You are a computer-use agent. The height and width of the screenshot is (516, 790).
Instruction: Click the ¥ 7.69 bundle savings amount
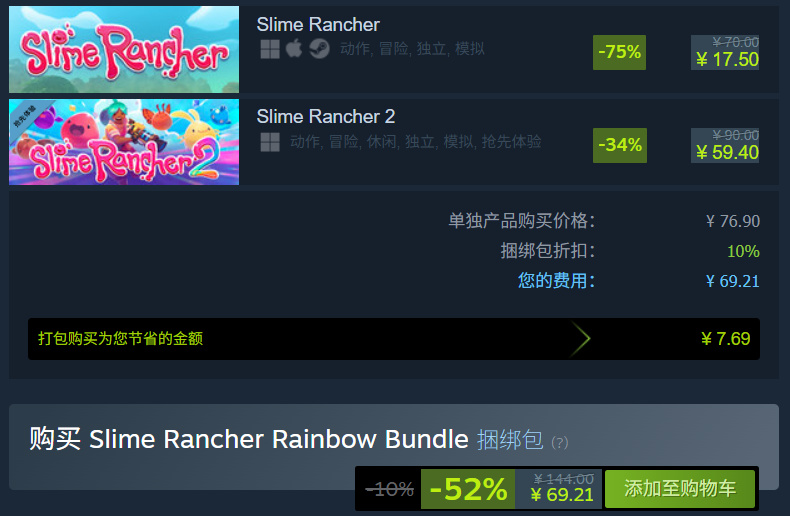(726, 339)
